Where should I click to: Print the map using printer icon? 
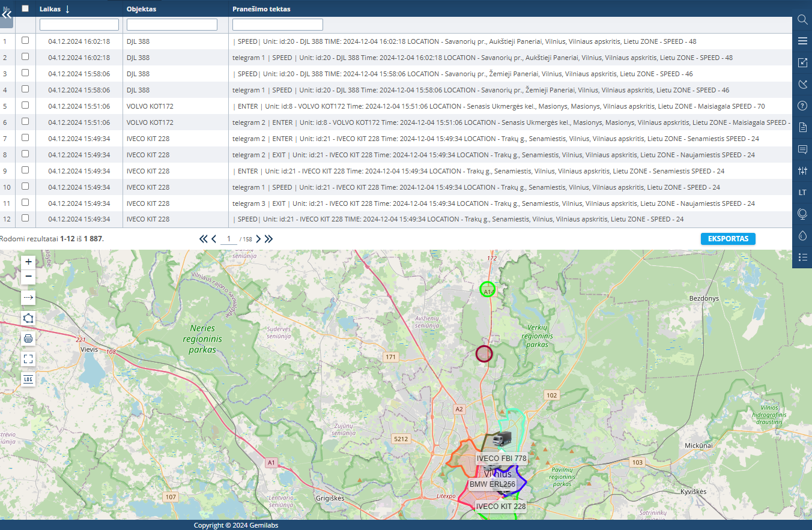pyautogui.click(x=28, y=339)
